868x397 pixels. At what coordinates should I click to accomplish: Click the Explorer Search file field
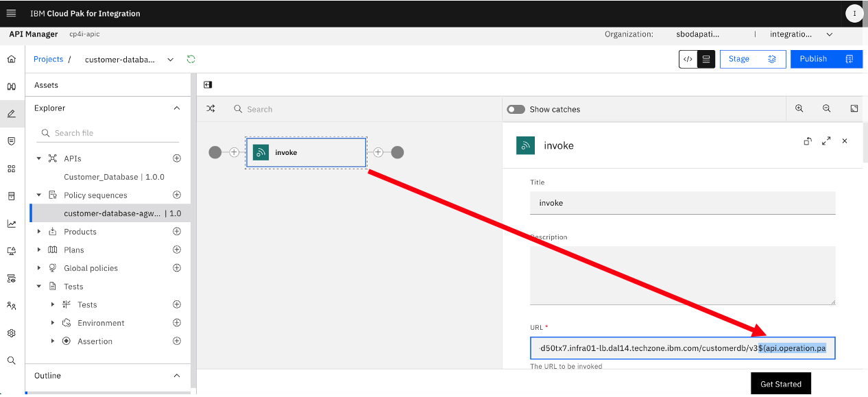tap(108, 133)
